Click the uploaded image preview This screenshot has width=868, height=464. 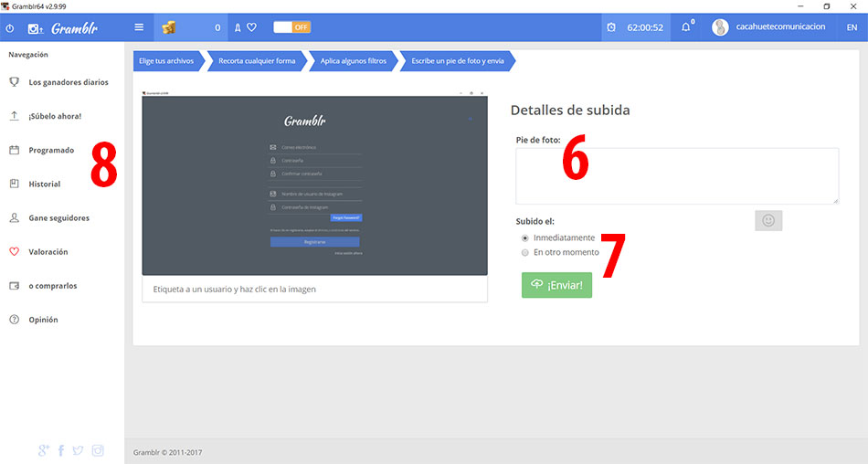315,184
